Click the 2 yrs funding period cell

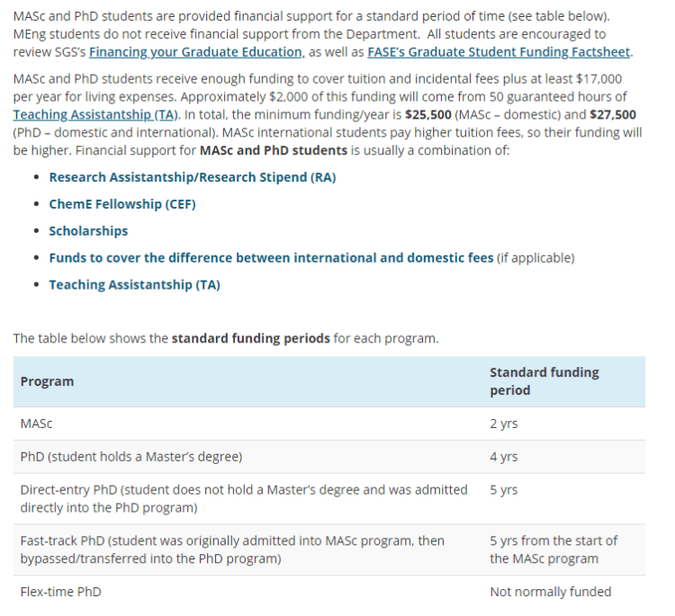click(503, 424)
